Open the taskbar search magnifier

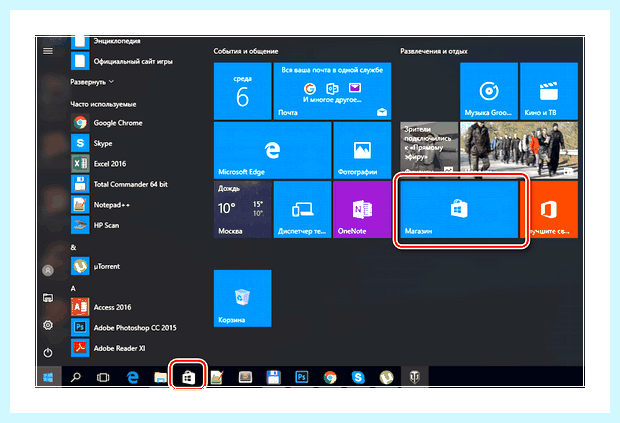point(76,378)
